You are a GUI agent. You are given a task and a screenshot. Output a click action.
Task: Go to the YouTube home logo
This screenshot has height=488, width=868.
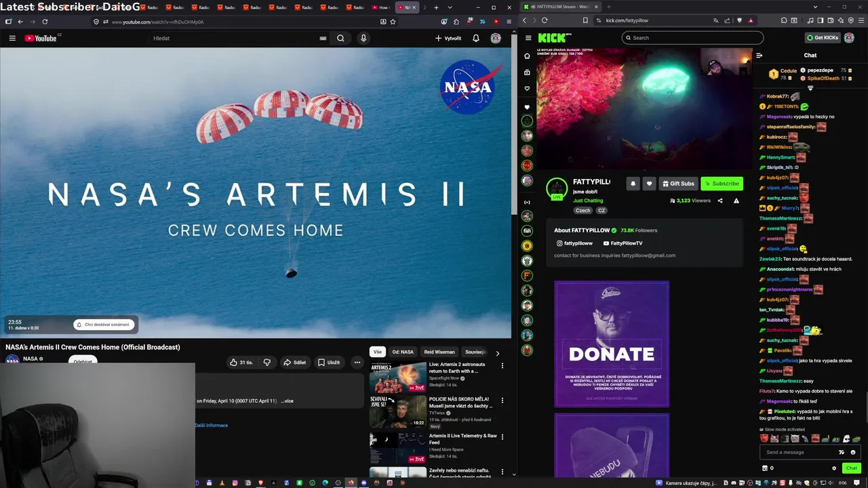point(42,38)
